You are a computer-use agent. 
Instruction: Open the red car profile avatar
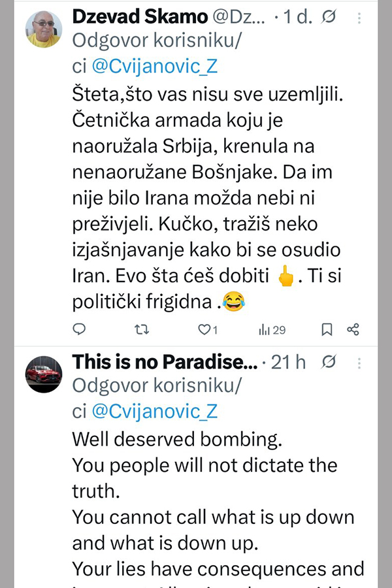(x=44, y=375)
